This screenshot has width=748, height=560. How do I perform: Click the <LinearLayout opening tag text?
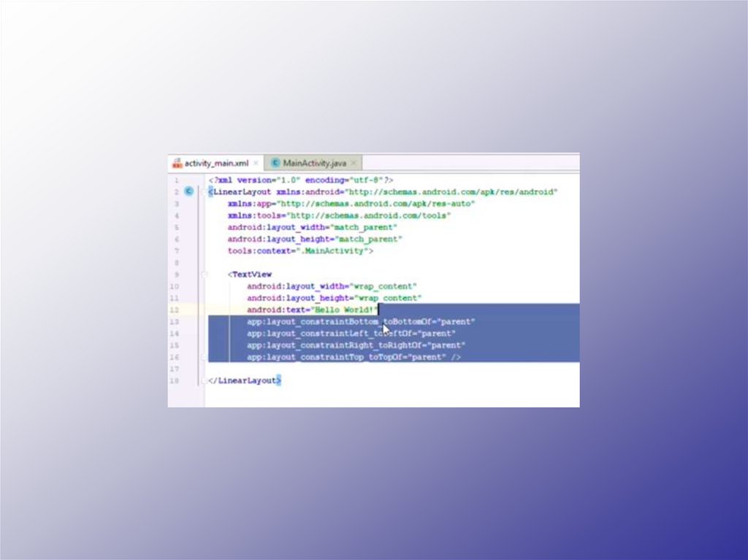tap(240, 192)
